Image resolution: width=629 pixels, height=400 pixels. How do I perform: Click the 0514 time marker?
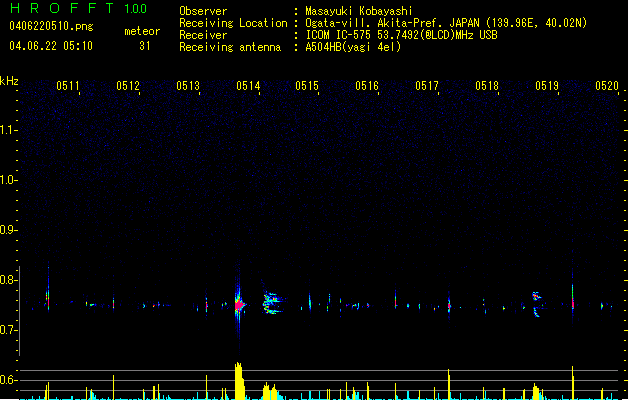point(248,86)
